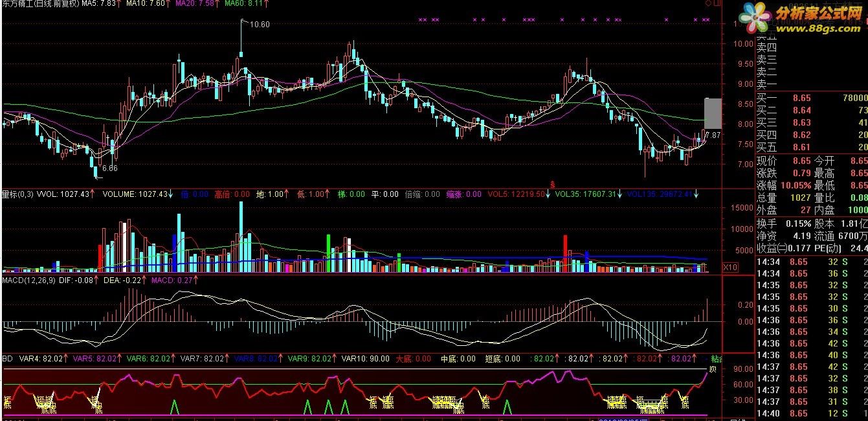Click the 流通 6700万 float value
Viewport: 868px width, 421px height.
coord(852,236)
